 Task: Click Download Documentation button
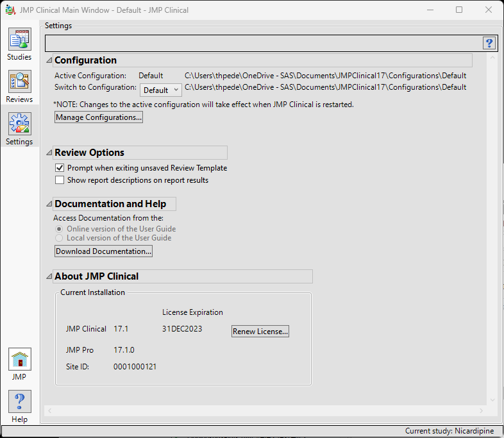point(103,251)
